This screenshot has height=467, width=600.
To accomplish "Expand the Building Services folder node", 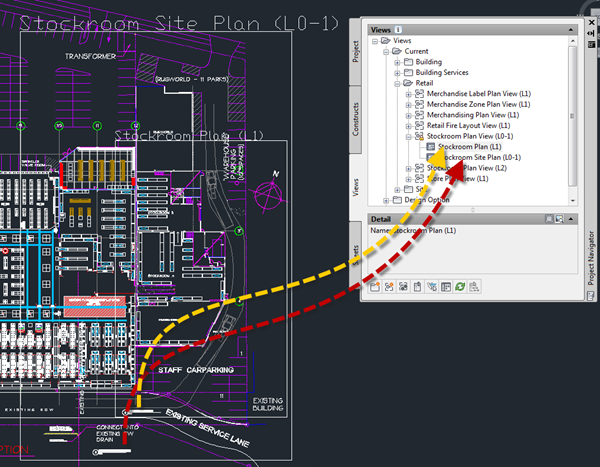I will 397,73.
